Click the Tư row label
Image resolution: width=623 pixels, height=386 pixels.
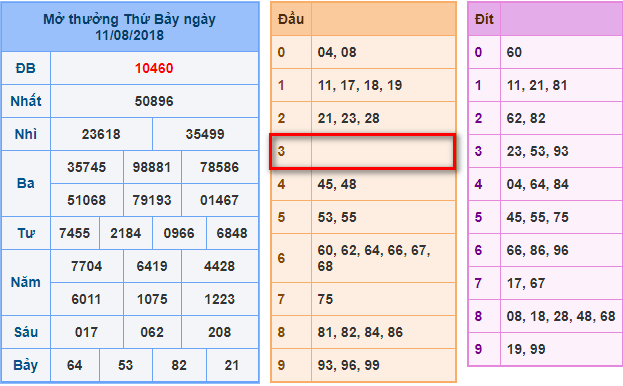pos(26,233)
